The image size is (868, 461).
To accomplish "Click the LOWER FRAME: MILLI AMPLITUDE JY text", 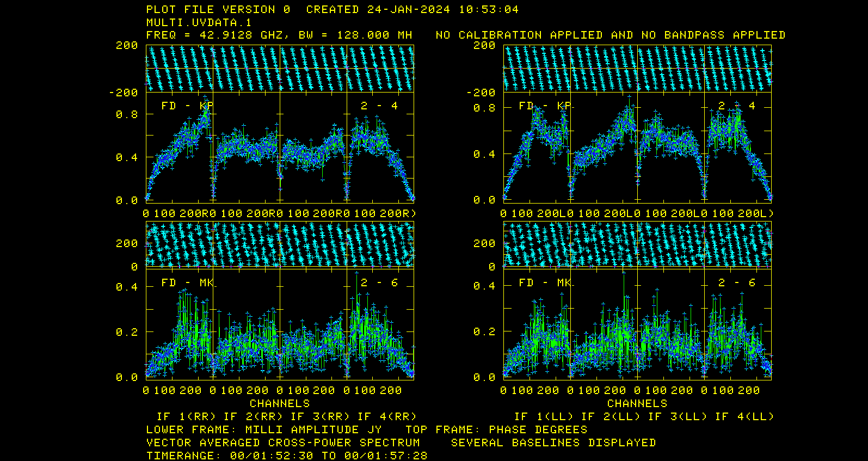I will 264,429.
